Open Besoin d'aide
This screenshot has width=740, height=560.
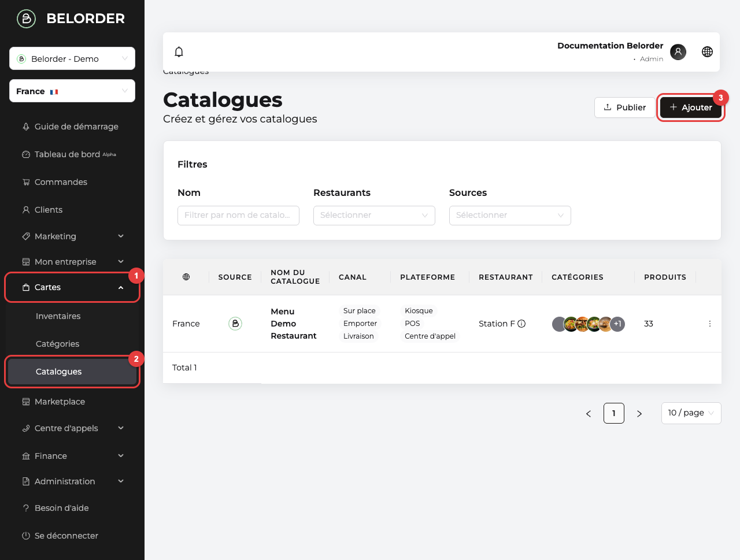tap(55, 508)
